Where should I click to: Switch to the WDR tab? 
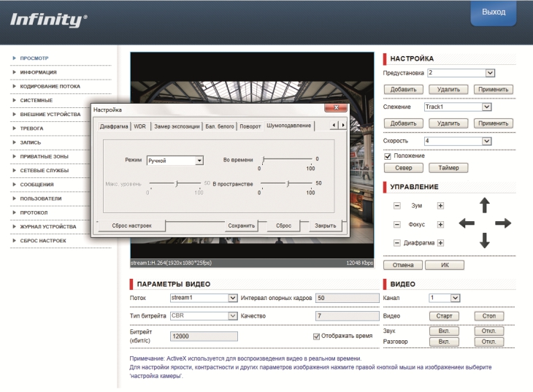pos(139,126)
